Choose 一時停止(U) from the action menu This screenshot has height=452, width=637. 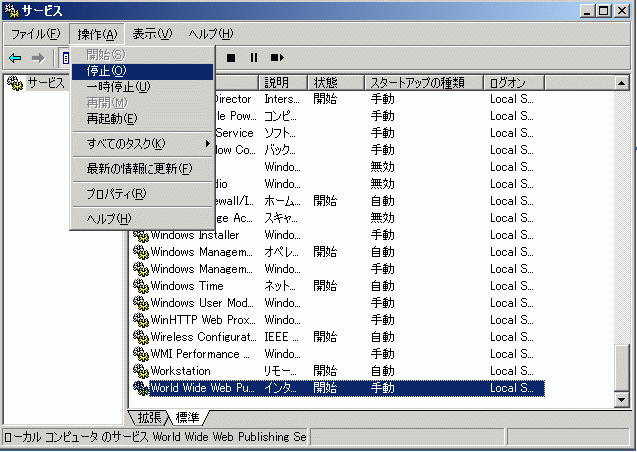142,87
